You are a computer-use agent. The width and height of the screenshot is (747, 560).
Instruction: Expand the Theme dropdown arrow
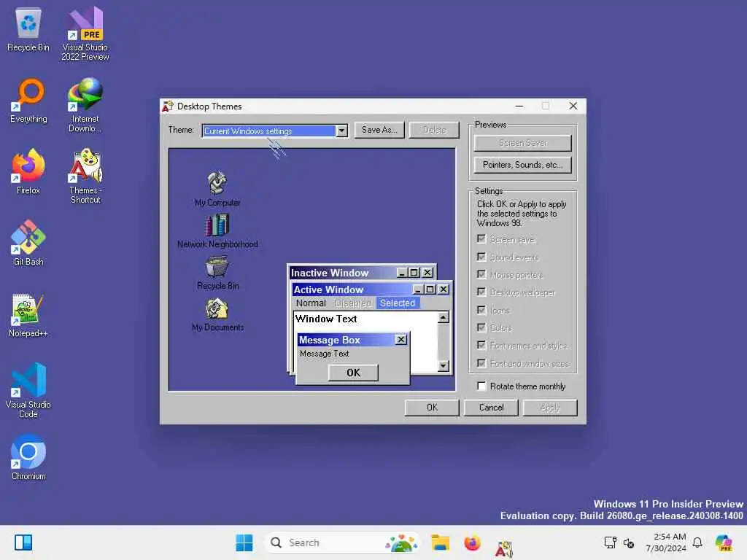point(341,131)
